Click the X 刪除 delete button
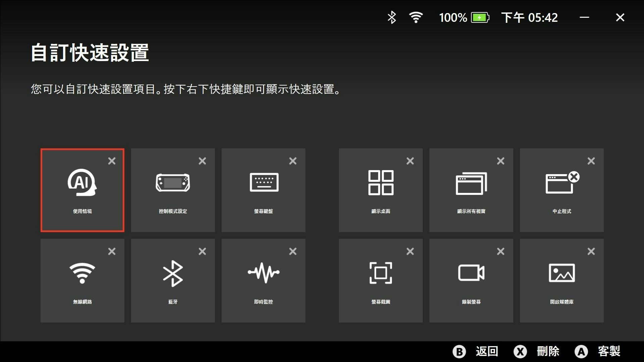This screenshot has width=644, height=362. pyautogui.click(x=537, y=351)
